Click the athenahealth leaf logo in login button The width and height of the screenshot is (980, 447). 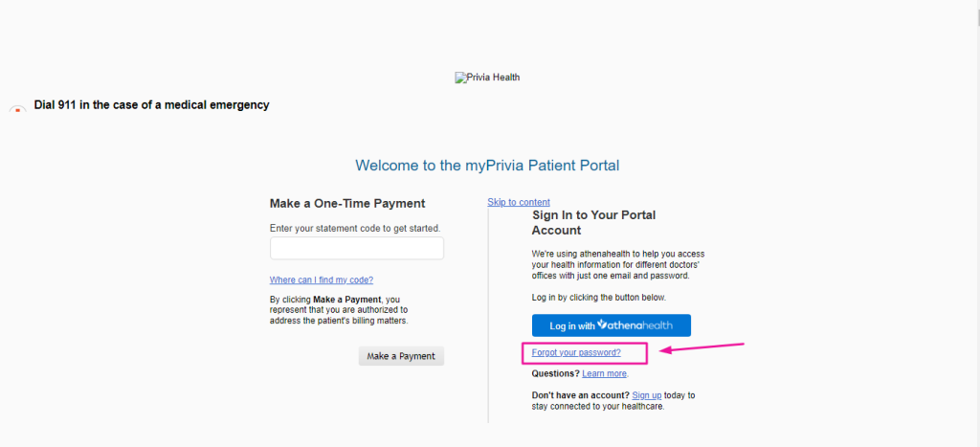pos(603,324)
